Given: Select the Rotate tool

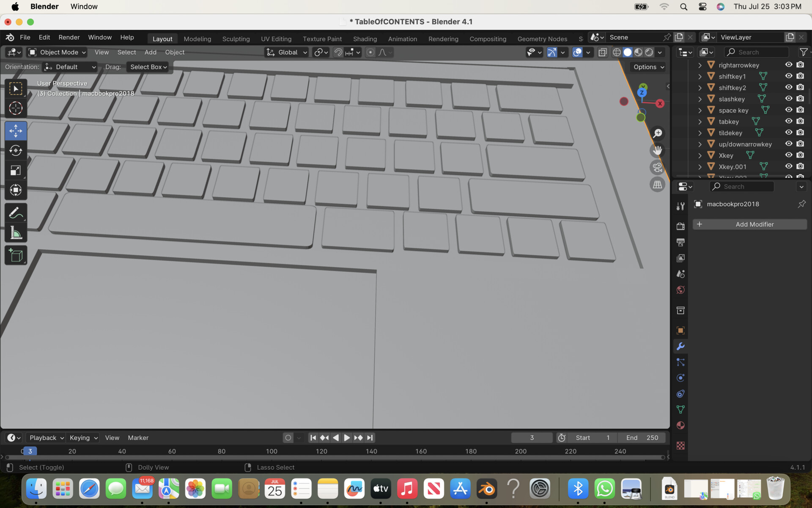Looking at the screenshot, I should point(16,150).
